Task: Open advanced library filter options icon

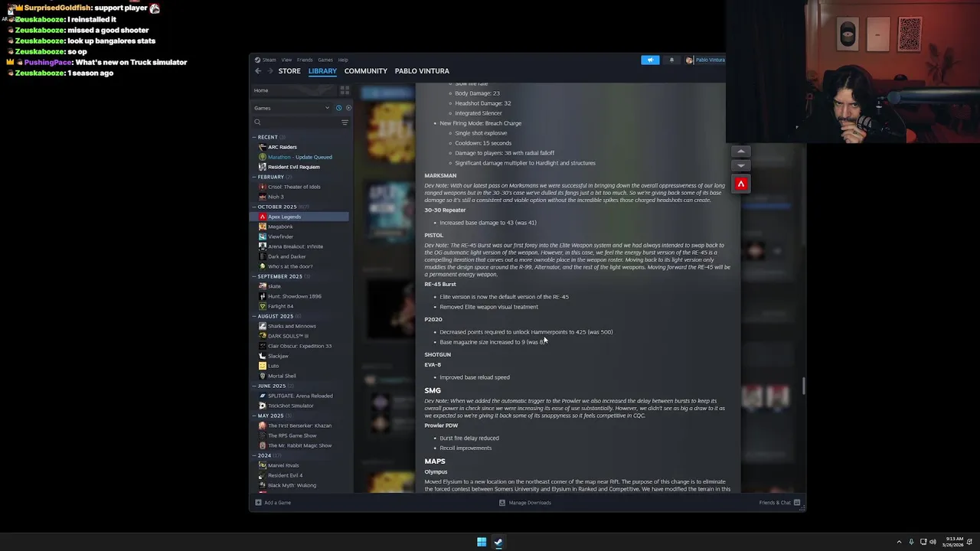Action: coord(345,122)
